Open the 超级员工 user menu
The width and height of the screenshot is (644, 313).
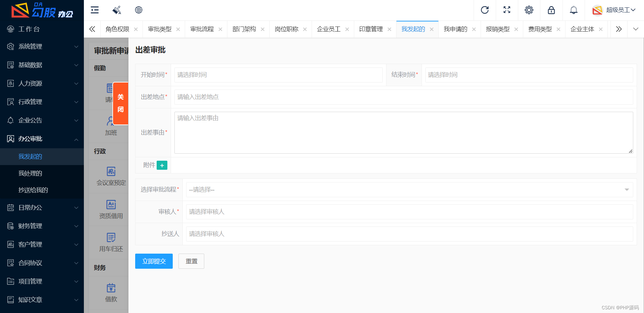tap(614, 10)
